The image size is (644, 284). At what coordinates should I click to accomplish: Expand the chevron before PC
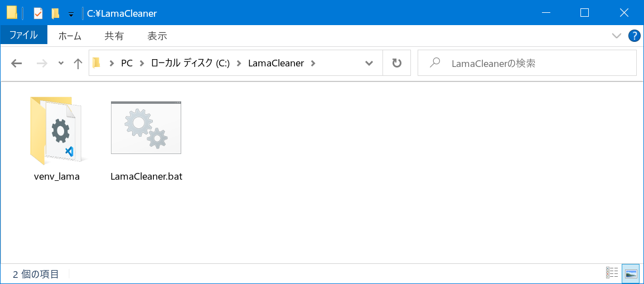[112, 63]
